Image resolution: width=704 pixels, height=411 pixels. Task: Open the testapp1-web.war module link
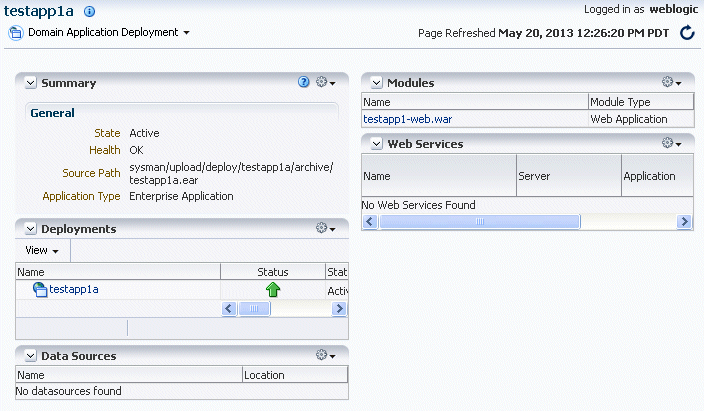(408, 119)
